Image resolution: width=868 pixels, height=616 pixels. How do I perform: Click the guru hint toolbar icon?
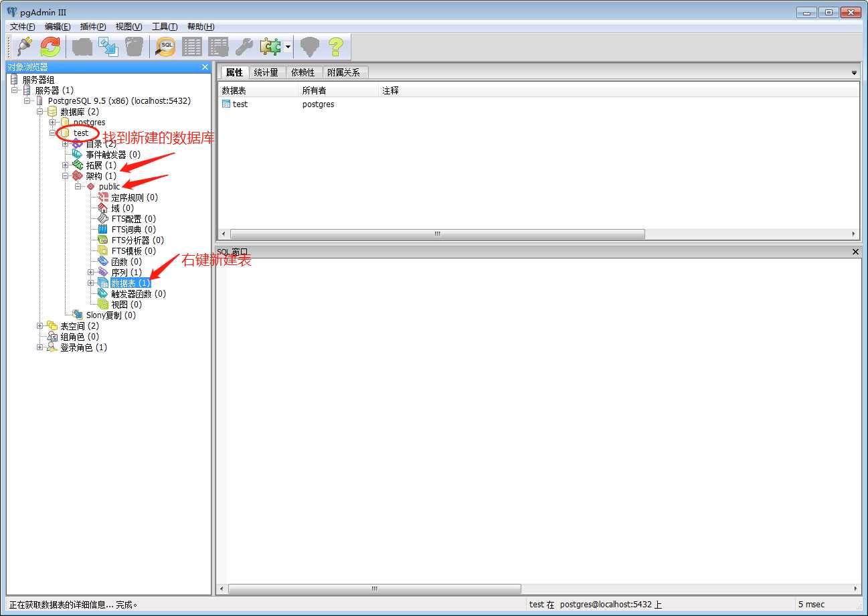click(310, 46)
